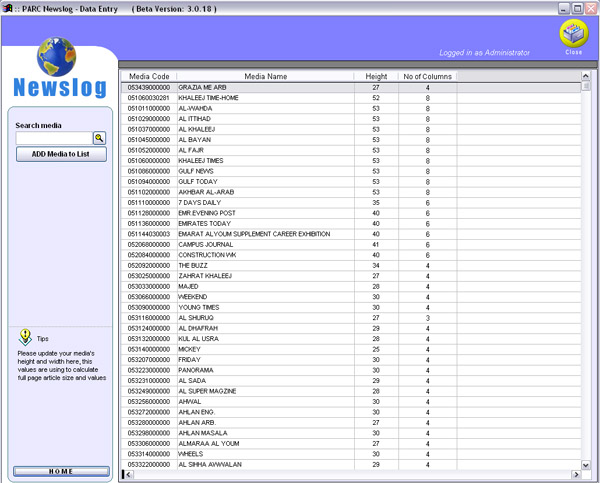This screenshot has width=600, height=483.
Task: Click the horizontal scrollbar left arrow
Action: coord(129,475)
